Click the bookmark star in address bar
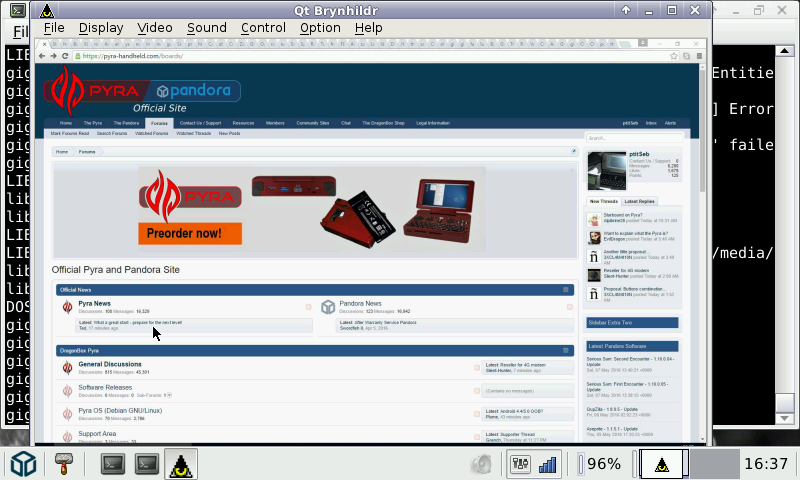Image resolution: width=800 pixels, height=480 pixels. click(672, 56)
